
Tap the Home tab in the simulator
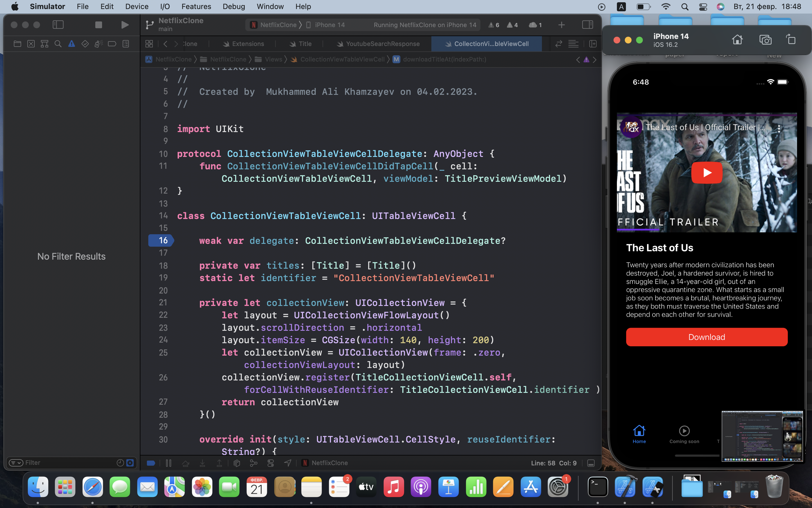click(639, 434)
